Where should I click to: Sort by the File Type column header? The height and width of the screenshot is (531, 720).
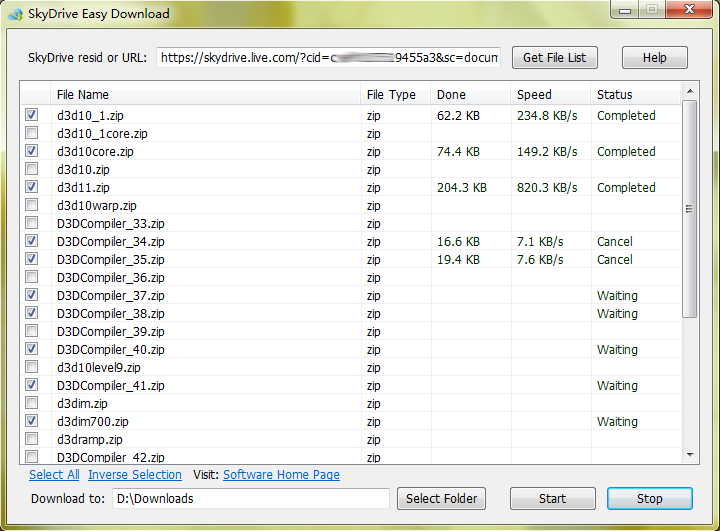pyautogui.click(x=396, y=95)
